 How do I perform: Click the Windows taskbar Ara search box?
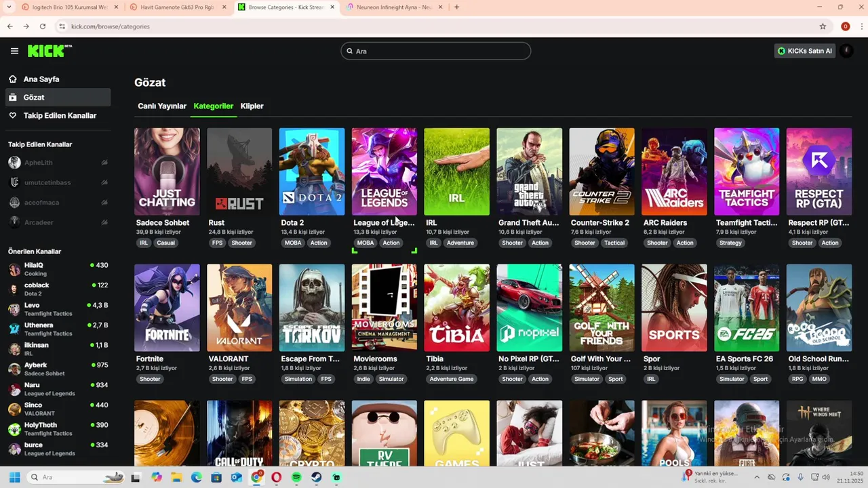(76, 477)
